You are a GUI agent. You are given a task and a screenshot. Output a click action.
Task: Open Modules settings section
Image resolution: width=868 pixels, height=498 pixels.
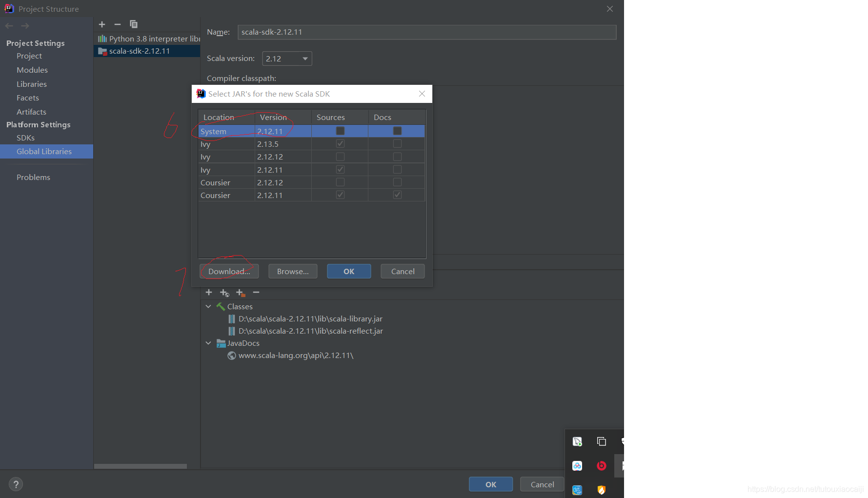tap(32, 70)
